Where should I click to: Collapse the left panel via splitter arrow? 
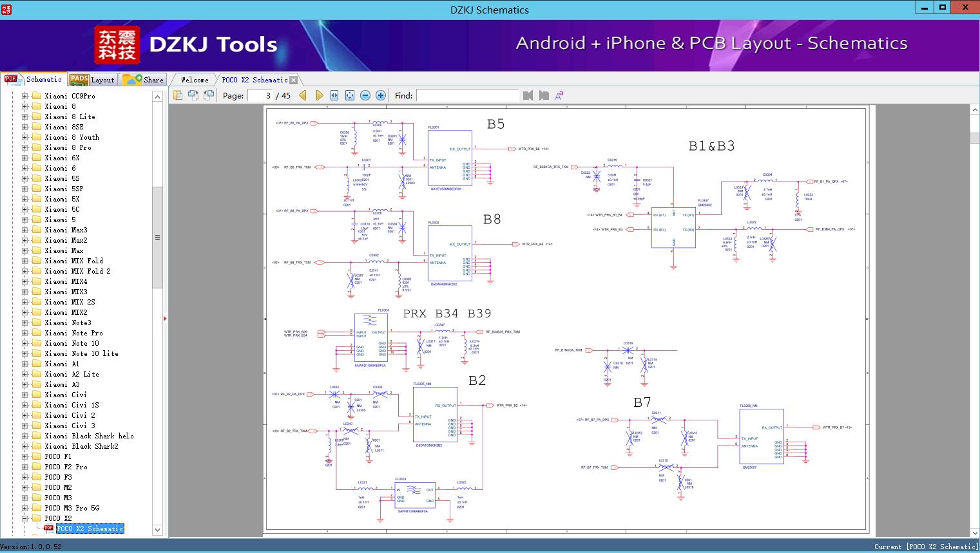[x=166, y=319]
